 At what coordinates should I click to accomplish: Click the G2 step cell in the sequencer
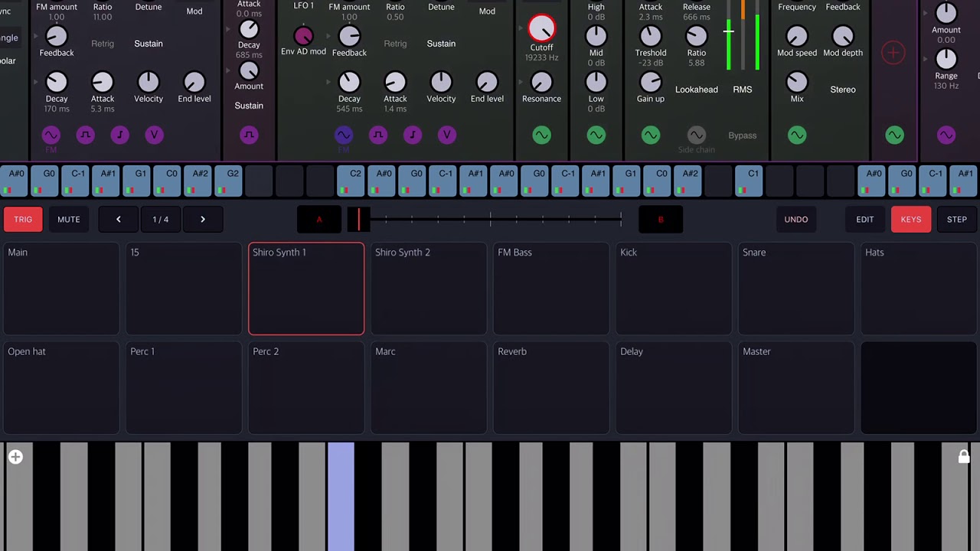229,182
